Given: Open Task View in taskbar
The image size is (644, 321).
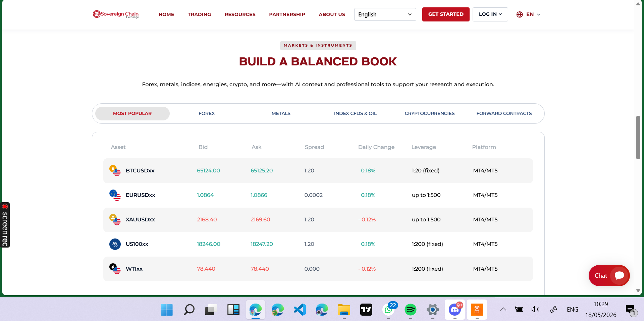Looking at the screenshot, I should [x=211, y=310].
